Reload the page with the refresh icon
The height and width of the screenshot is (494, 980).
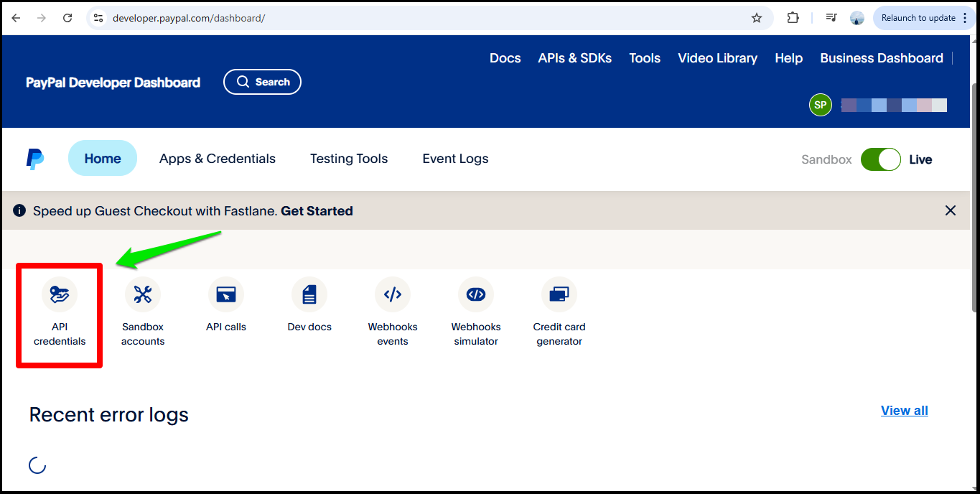coord(67,18)
